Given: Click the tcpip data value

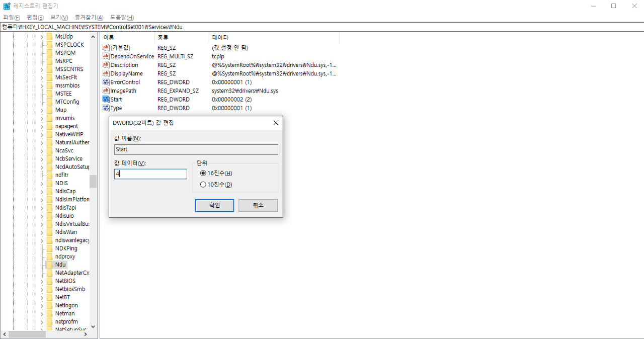Looking at the screenshot, I should (x=218, y=56).
